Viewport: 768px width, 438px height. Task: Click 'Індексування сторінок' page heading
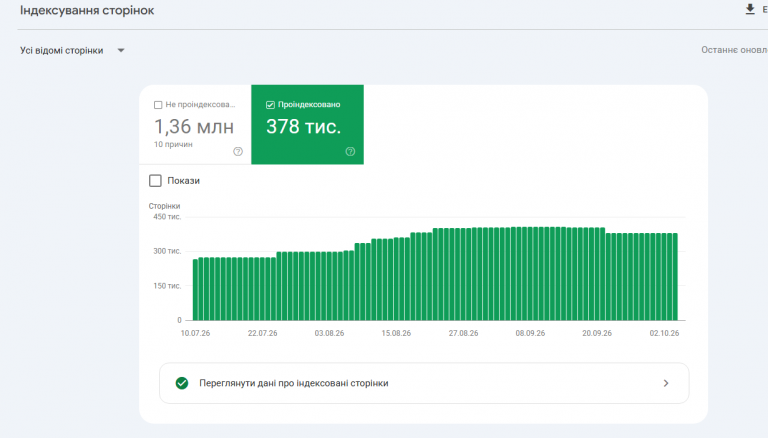87,10
